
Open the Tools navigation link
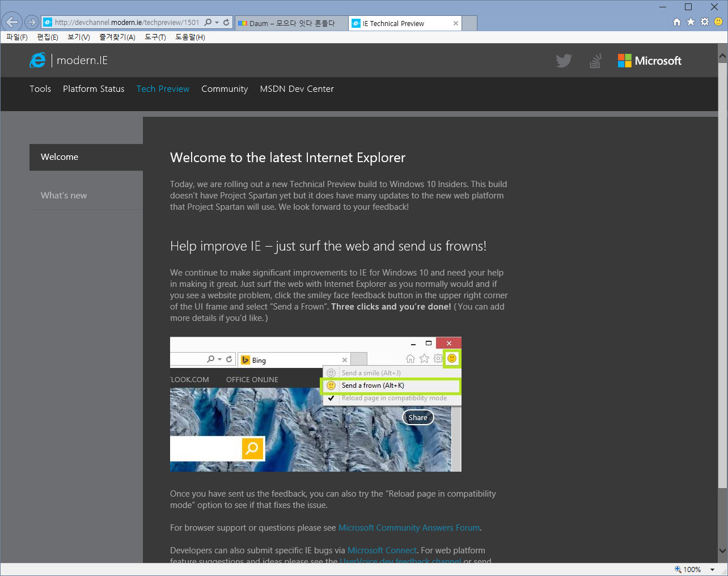pyautogui.click(x=40, y=89)
